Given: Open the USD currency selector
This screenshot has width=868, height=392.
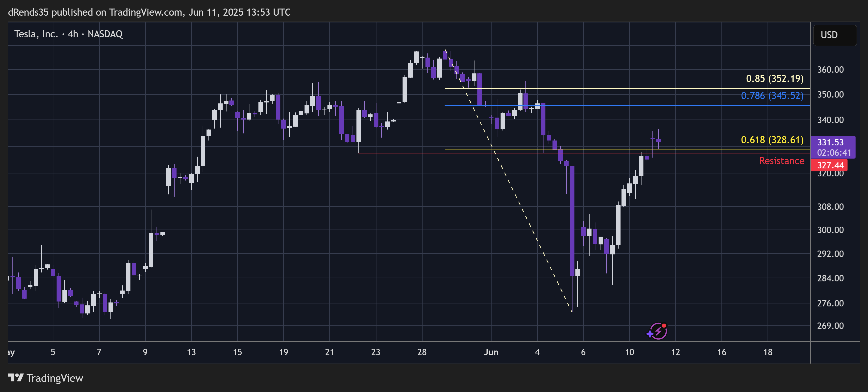Looking at the screenshot, I should pos(835,35).
